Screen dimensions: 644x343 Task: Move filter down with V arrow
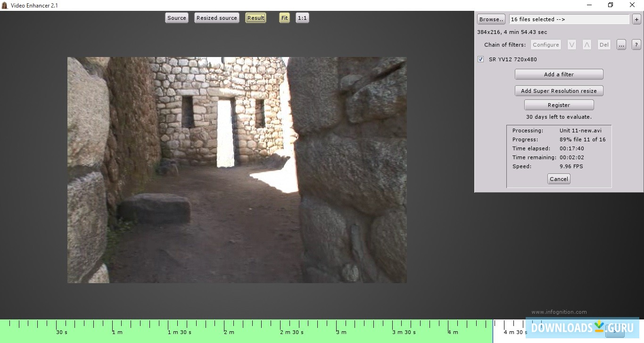point(572,45)
